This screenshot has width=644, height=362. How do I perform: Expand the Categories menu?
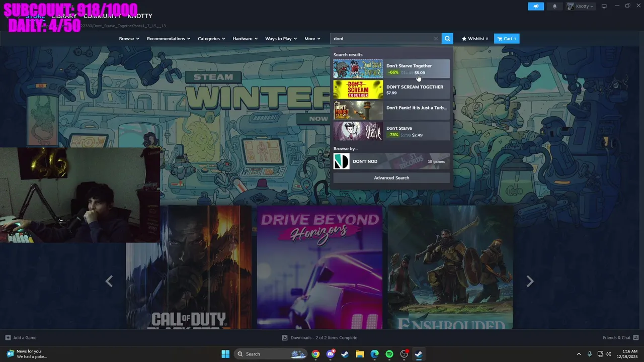point(211,39)
